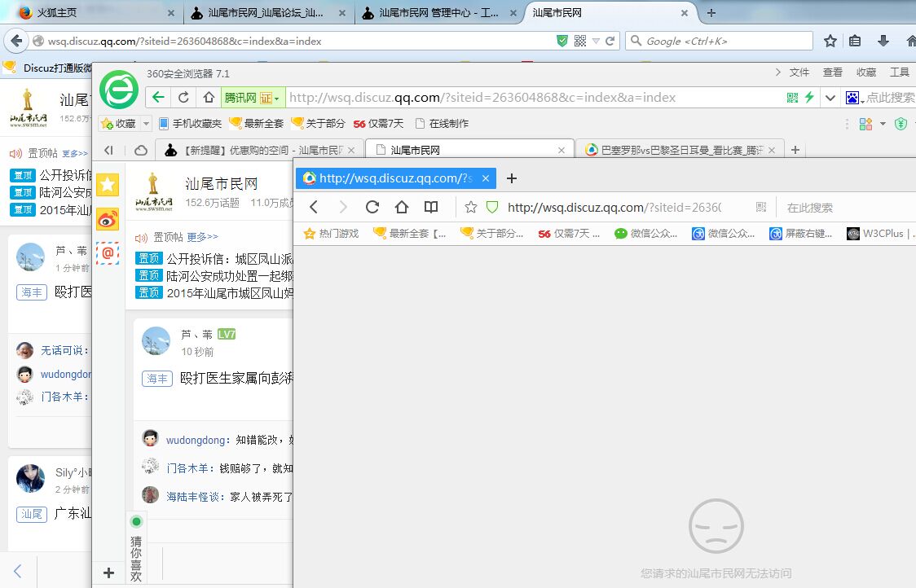Expand menu chevron before 文件 in 360
Screen dimensions: 916x588
(777, 72)
